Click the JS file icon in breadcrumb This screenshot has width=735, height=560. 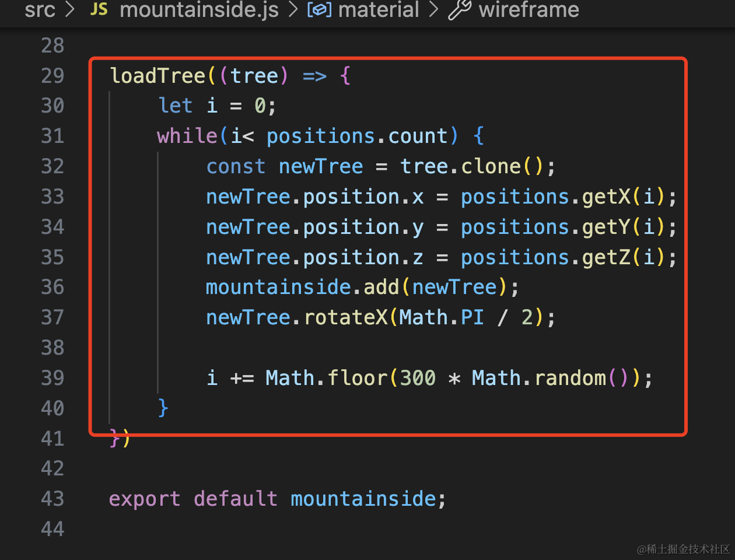[99, 9]
